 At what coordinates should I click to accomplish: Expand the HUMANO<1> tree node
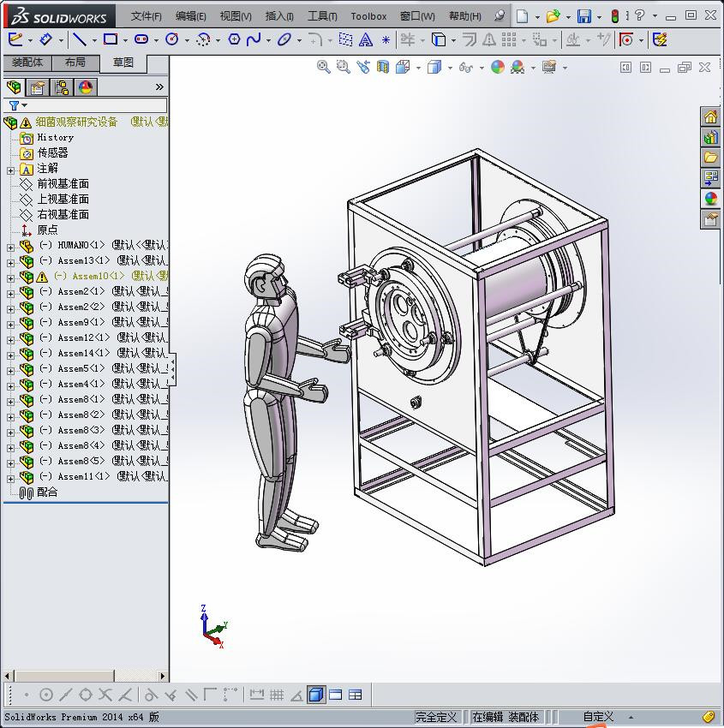point(10,248)
